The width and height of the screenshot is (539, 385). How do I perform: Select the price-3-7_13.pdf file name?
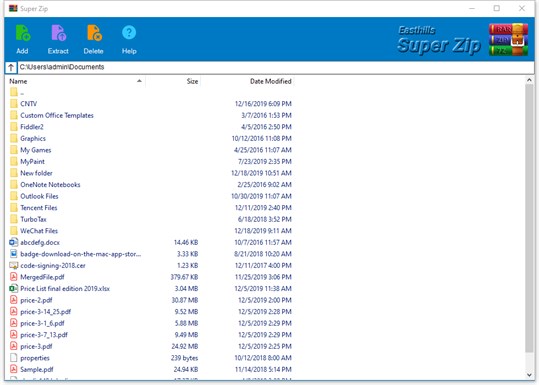(x=44, y=335)
